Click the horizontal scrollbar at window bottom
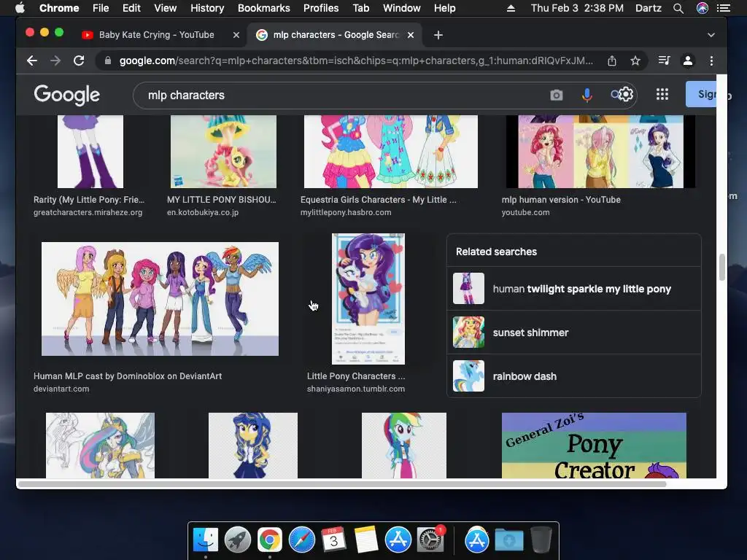747x560 pixels. click(342, 484)
